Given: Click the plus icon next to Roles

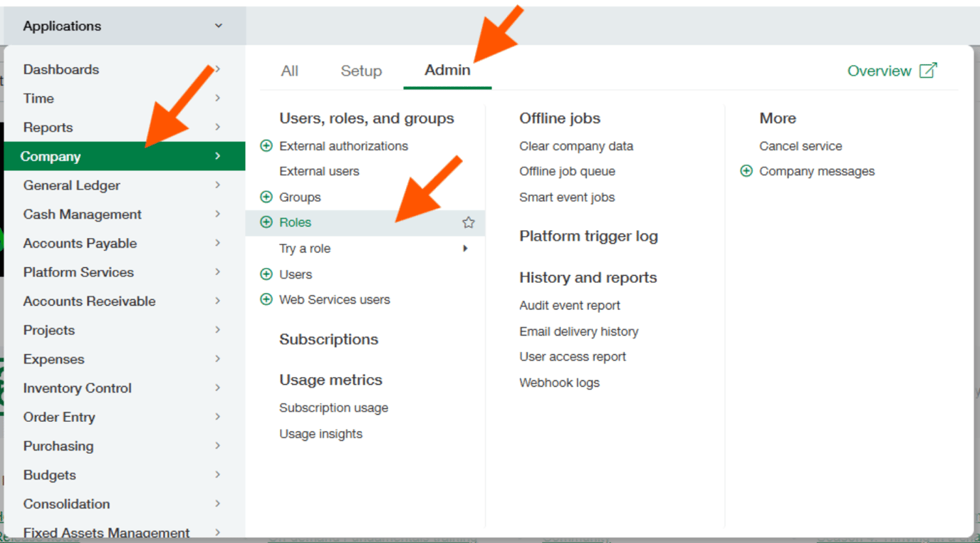Looking at the screenshot, I should [x=266, y=222].
